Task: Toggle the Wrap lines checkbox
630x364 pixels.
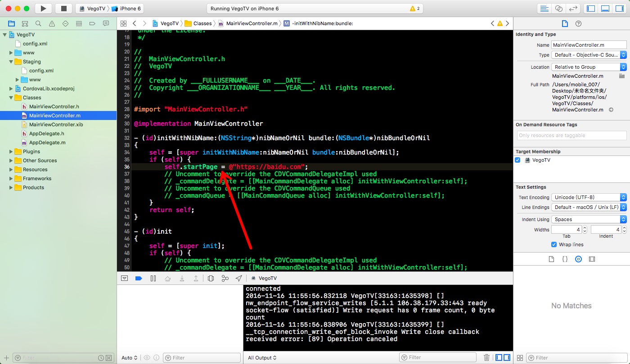Action: pyautogui.click(x=554, y=244)
